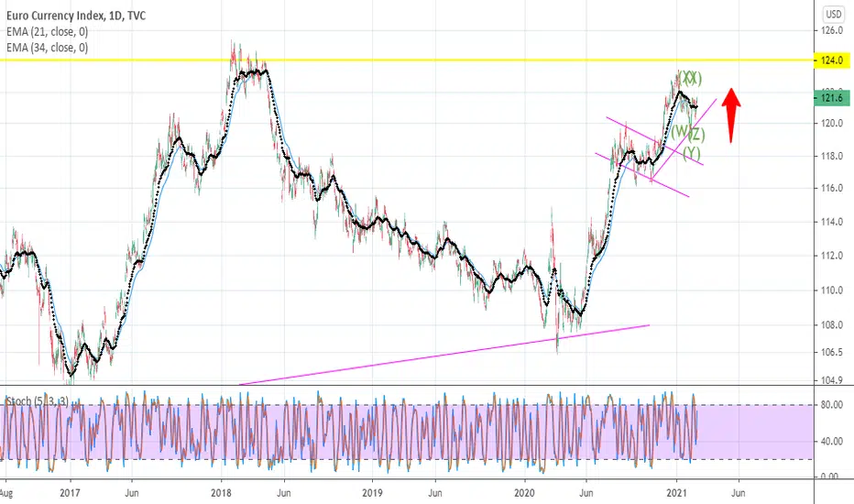Click the 106.5 price axis label

click(832, 352)
